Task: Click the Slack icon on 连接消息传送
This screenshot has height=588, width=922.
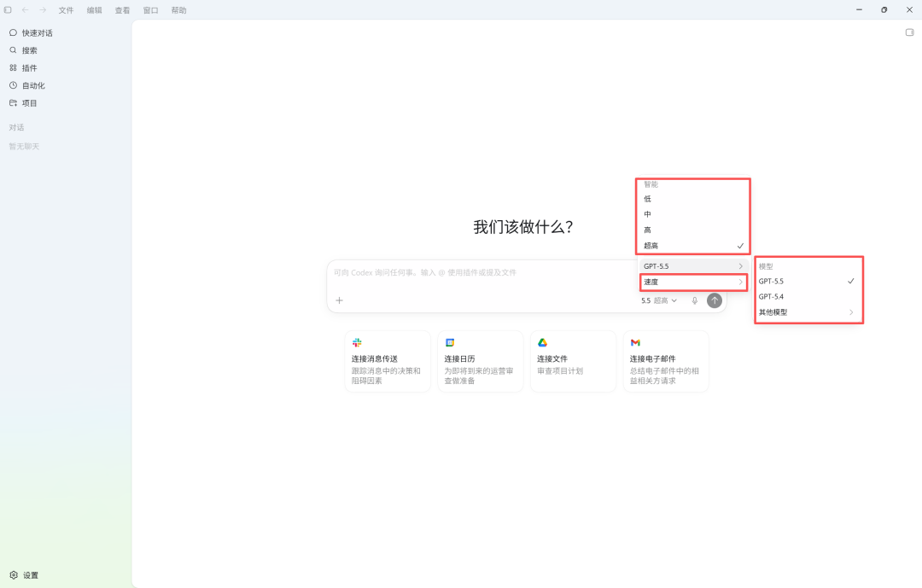Action: tap(357, 343)
